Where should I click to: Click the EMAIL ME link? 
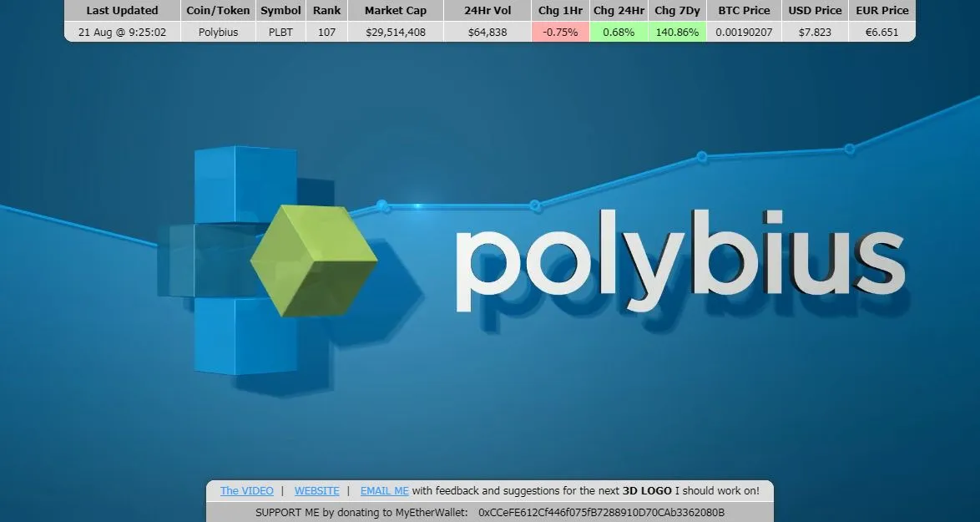pos(384,491)
